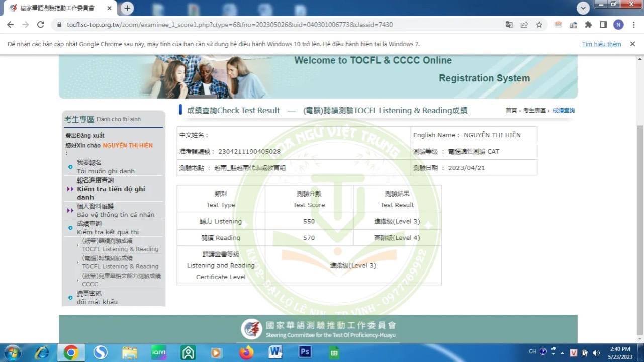The height and width of the screenshot is (362, 644).
Task: Open the Windows Start button
Action: pyautogui.click(x=12, y=353)
